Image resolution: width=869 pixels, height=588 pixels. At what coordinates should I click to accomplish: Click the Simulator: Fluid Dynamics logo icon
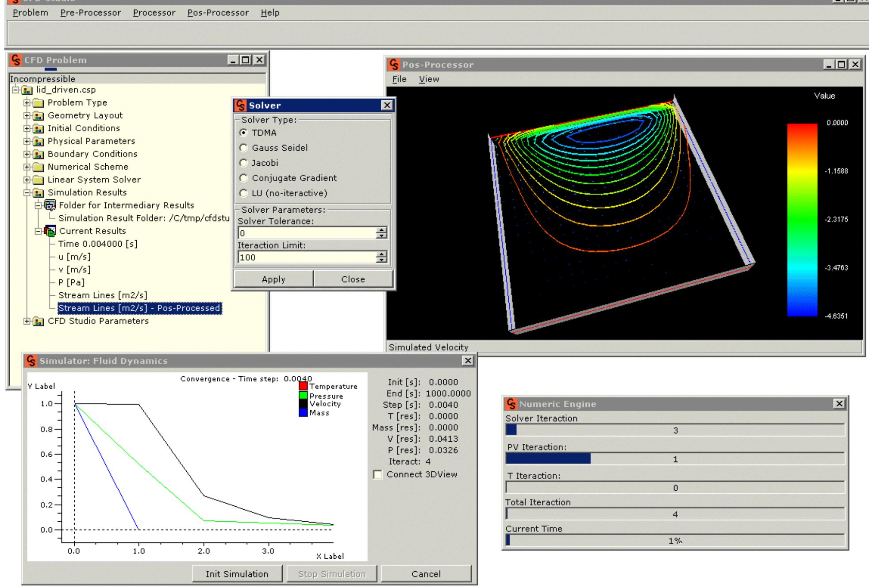(31, 361)
